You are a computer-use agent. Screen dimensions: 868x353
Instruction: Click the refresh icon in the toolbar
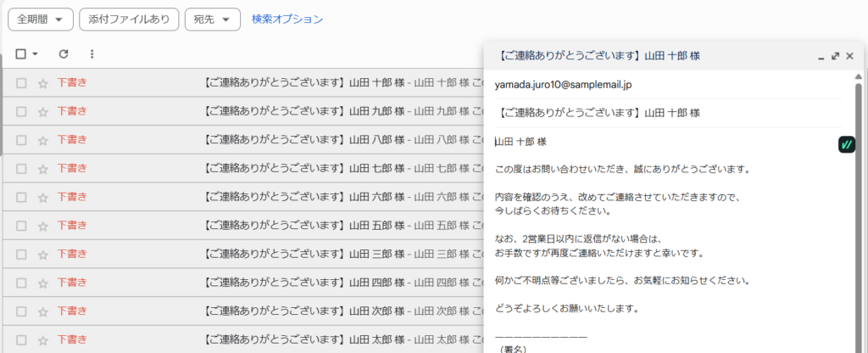pos(64,54)
